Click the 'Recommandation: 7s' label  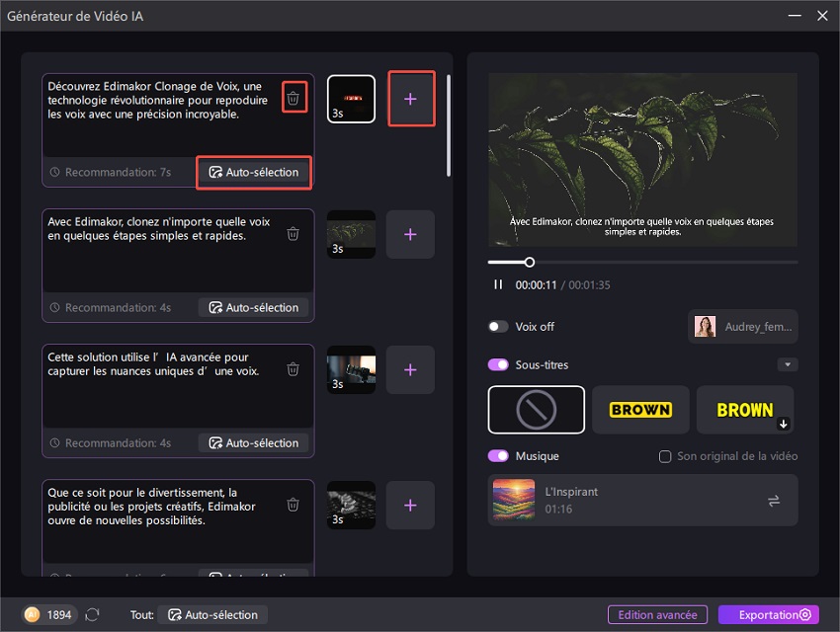(x=118, y=172)
